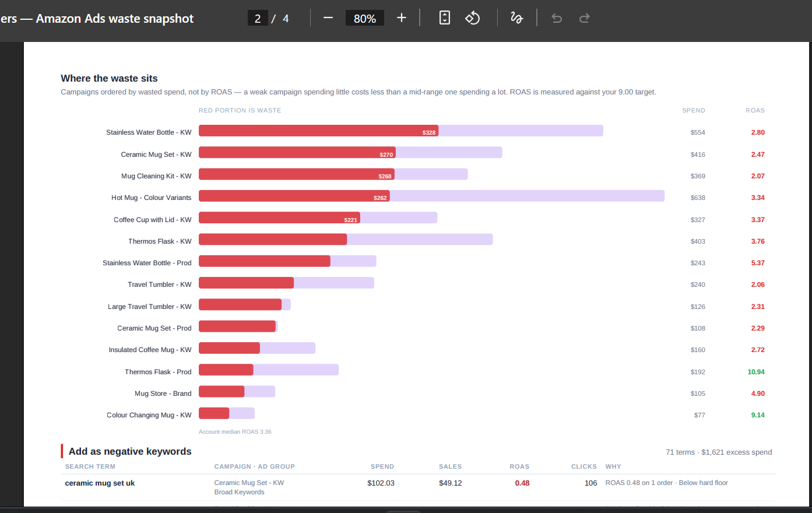Select the Thermos Flask - KW label
Viewport: 812px width, 513px height.
tap(160, 241)
